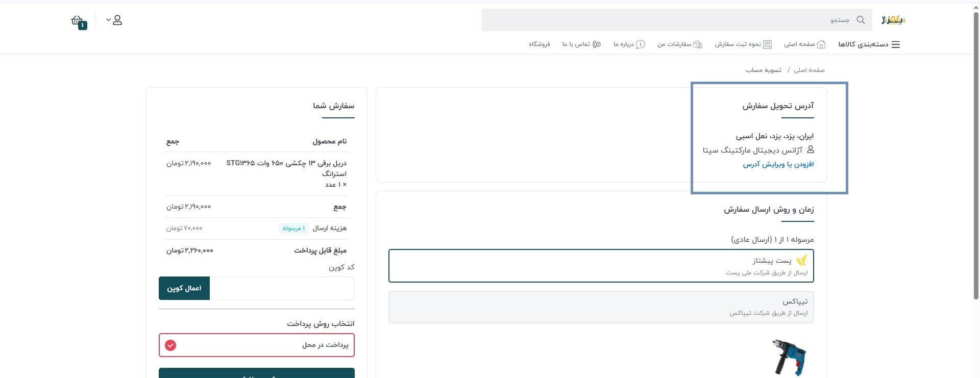Click the search magnifier icon
The width and height of the screenshot is (980, 378).
click(861, 20)
